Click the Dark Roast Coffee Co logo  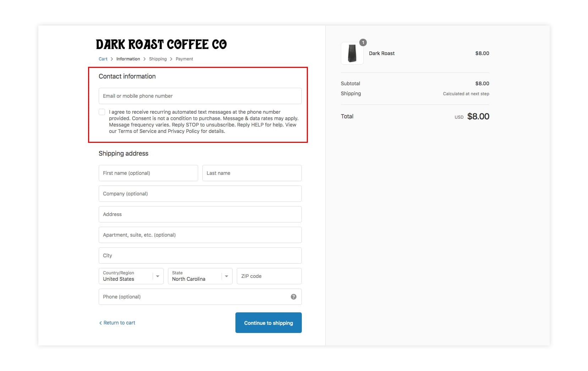click(161, 44)
